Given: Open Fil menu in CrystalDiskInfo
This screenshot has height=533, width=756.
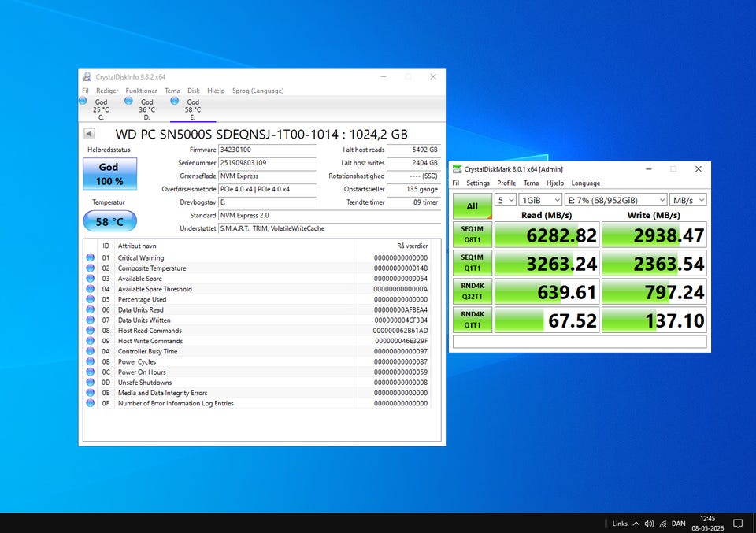Looking at the screenshot, I should [85, 91].
